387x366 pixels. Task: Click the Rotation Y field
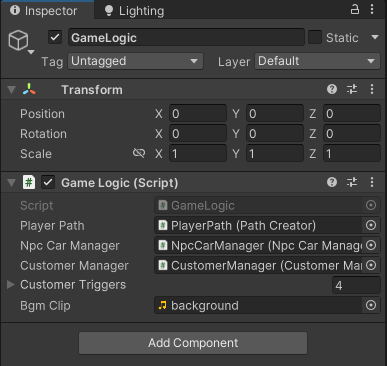(275, 133)
